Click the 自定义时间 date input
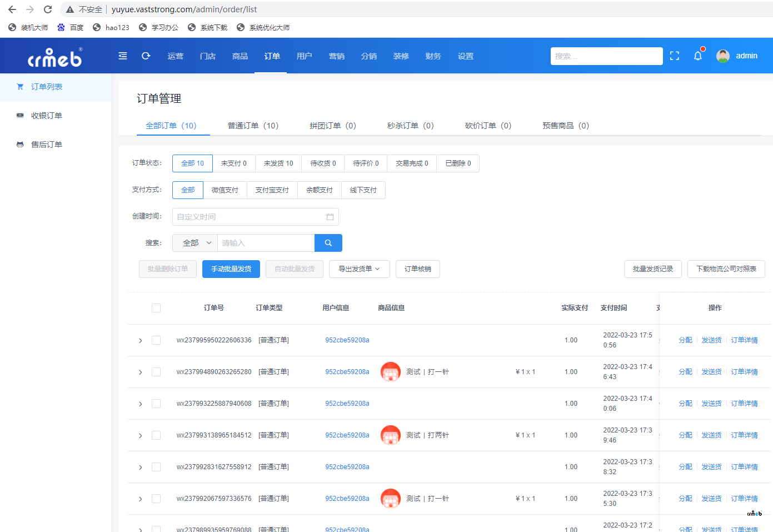 click(x=256, y=217)
